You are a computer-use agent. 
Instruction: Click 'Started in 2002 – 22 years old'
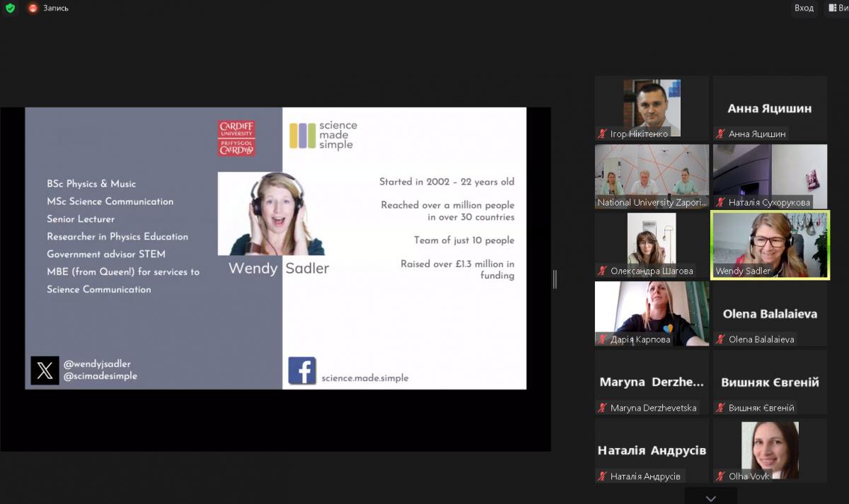click(x=446, y=182)
